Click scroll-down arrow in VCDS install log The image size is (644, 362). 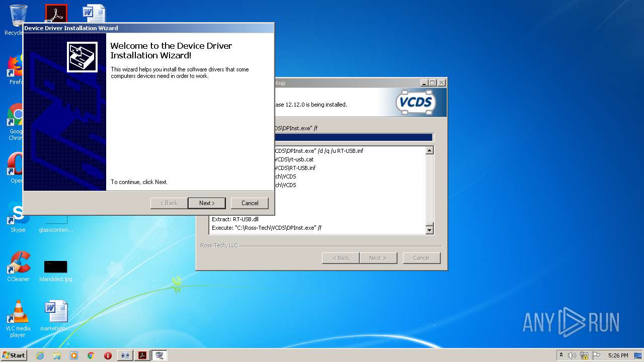(x=429, y=230)
